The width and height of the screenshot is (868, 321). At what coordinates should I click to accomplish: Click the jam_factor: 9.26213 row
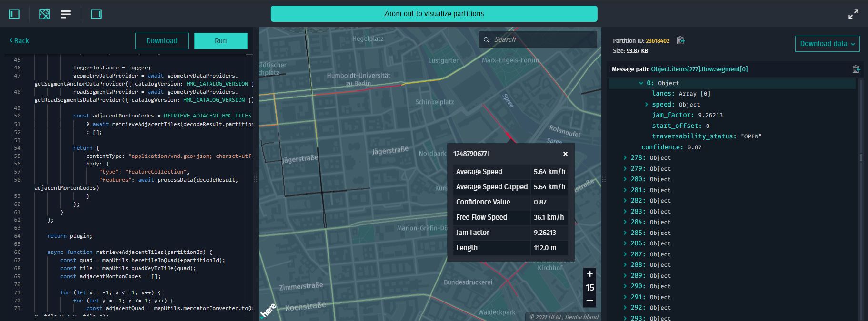[687, 115]
